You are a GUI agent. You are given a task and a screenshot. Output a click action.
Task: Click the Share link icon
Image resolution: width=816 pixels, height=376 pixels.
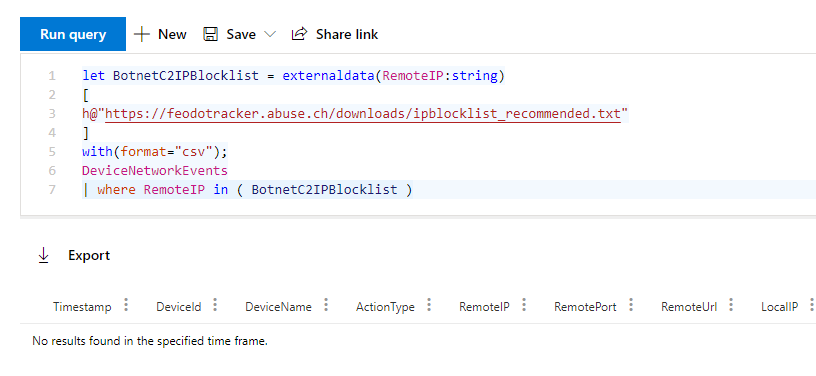click(x=299, y=34)
